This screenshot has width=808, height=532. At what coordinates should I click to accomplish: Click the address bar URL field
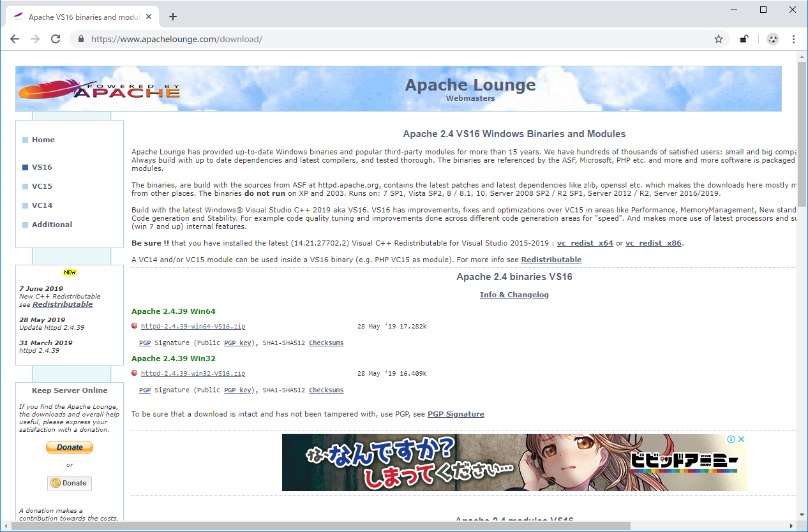(396, 39)
